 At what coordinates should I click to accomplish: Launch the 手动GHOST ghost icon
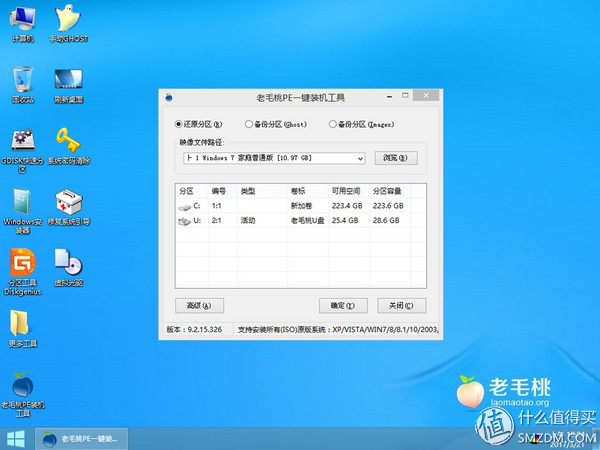click(x=69, y=24)
